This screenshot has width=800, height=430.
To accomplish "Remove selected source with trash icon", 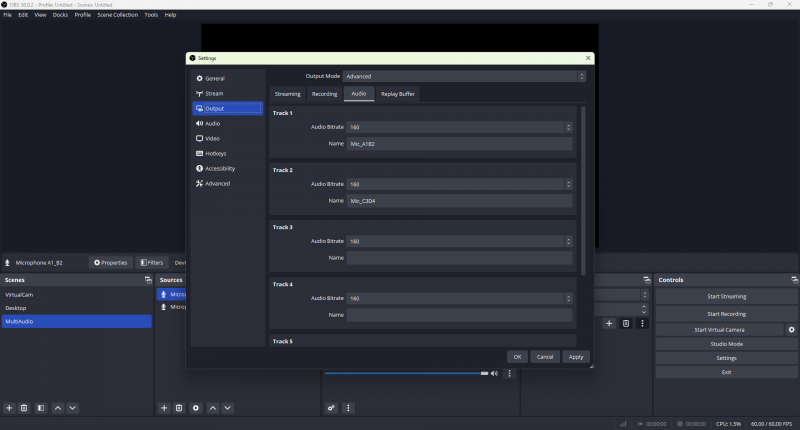I will 179,408.
